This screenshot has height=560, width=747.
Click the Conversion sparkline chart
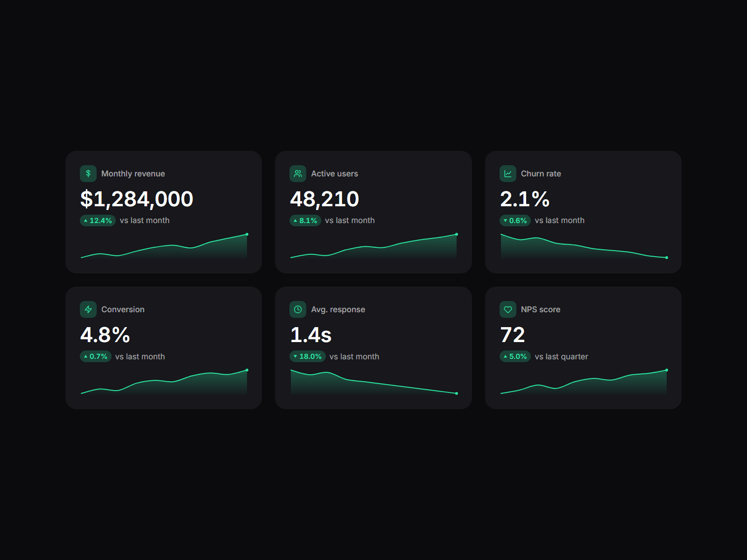click(164, 382)
